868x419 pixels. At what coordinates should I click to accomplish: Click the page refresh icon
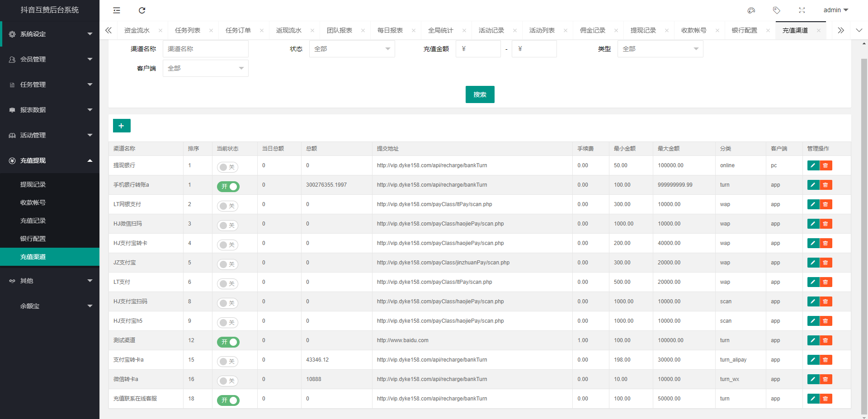coord(142,10)
